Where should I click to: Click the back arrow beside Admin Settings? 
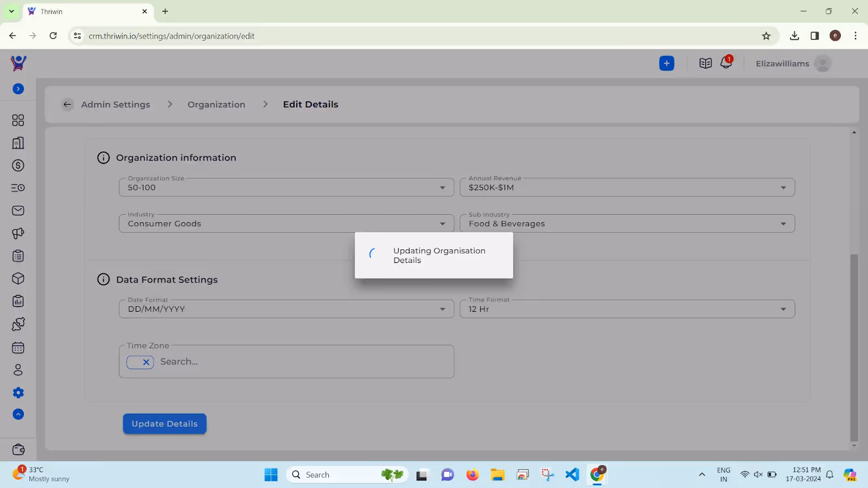point(67,104)
